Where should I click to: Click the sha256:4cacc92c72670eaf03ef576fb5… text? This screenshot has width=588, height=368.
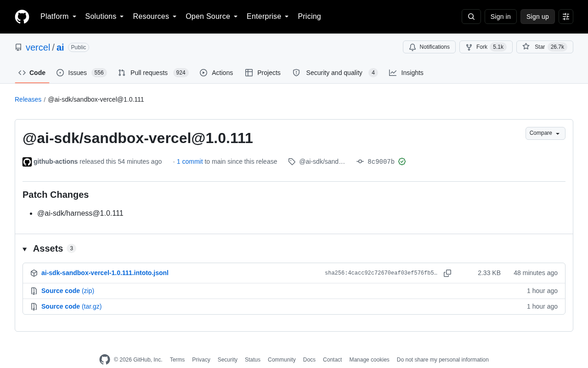tap(381, 273)
